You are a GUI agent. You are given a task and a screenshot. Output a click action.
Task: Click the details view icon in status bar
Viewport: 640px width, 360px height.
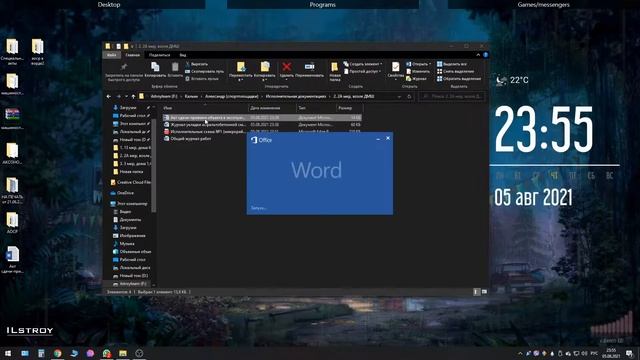click(476, 292)
